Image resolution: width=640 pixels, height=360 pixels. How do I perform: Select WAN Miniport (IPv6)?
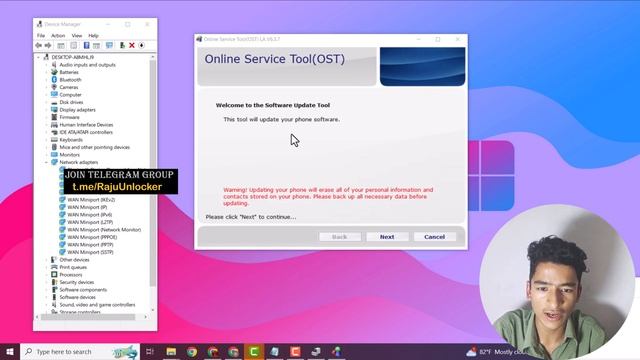coord(89,215)
